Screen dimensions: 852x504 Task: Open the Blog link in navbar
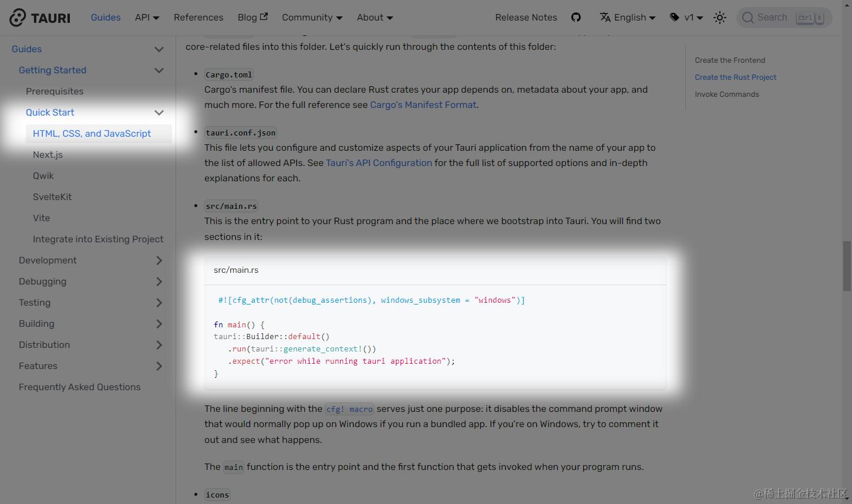pyautogui.click(x=252, y=18)
